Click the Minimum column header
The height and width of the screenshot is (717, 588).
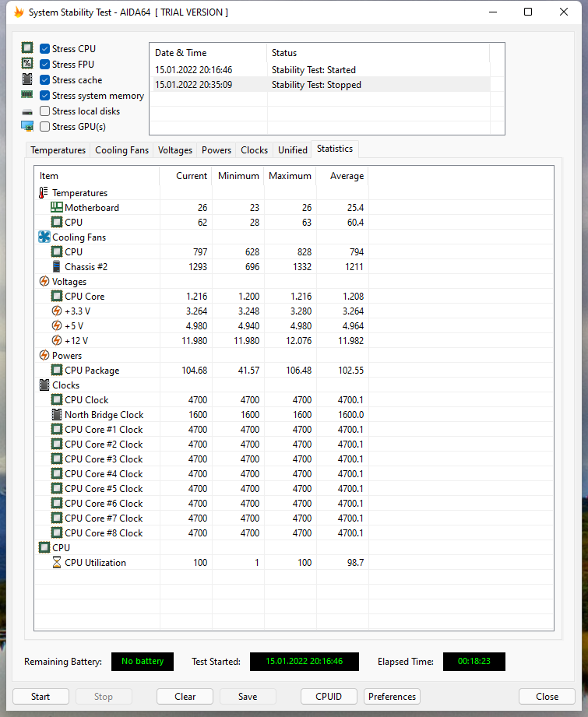(x=238, y=176)
